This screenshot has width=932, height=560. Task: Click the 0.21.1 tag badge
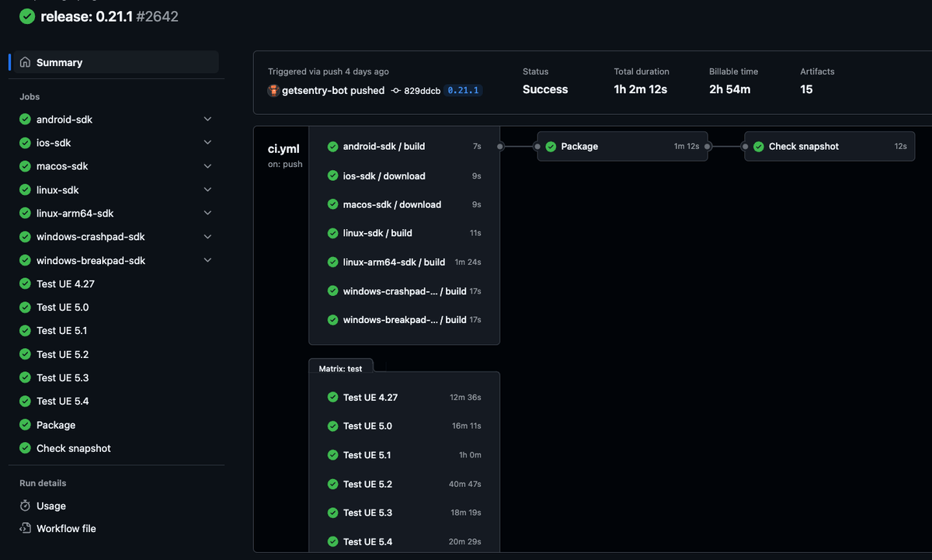464,91
